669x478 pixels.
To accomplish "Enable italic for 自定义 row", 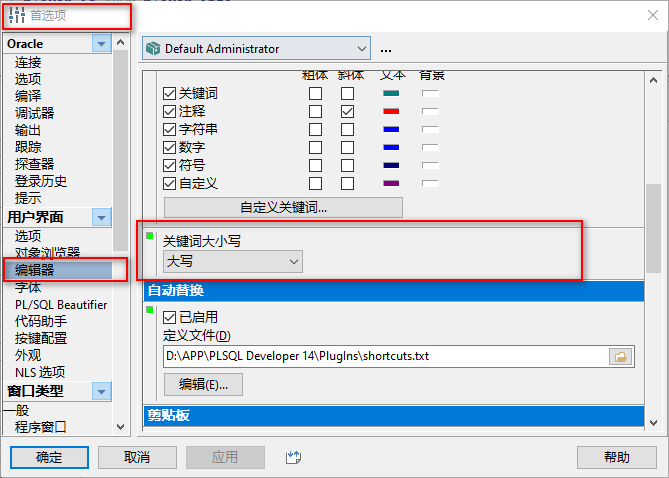I will (347, 184).
